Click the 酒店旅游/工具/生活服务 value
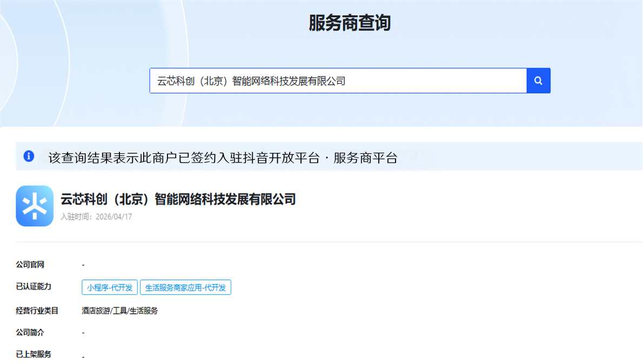The width and height of the screenshot is (643, 364). click(x=119, y=311)
